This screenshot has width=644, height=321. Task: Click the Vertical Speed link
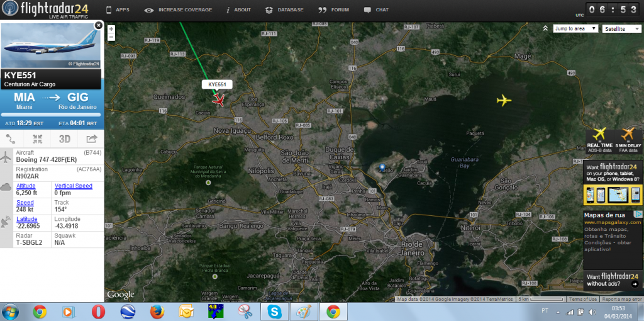point(74,186)
